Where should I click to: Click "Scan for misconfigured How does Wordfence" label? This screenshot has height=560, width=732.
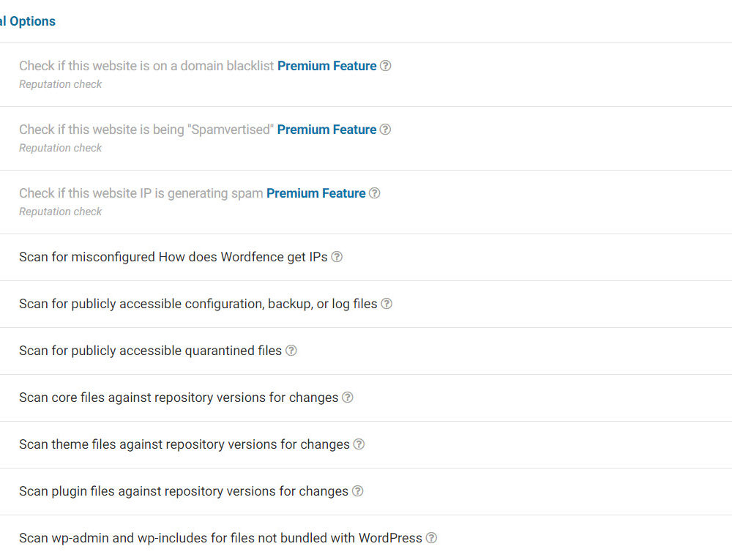click(x=173, y=257)
